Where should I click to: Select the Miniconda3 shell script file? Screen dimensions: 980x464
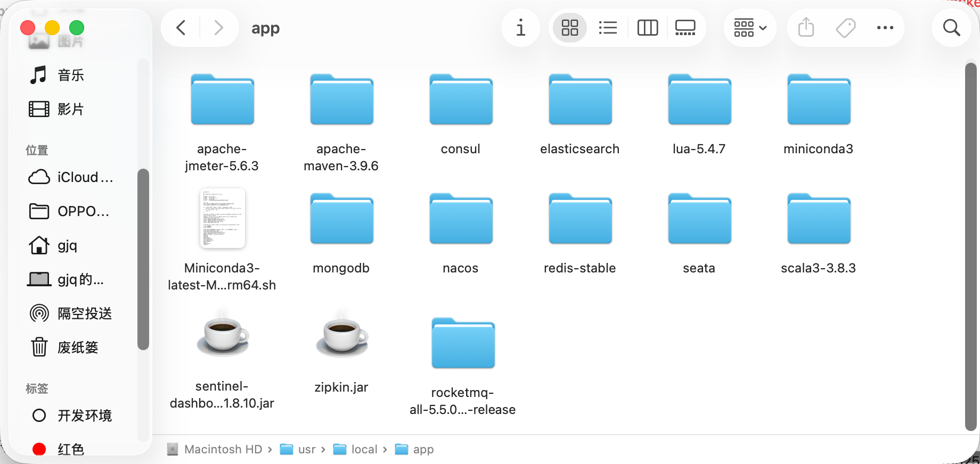(223, 218)
